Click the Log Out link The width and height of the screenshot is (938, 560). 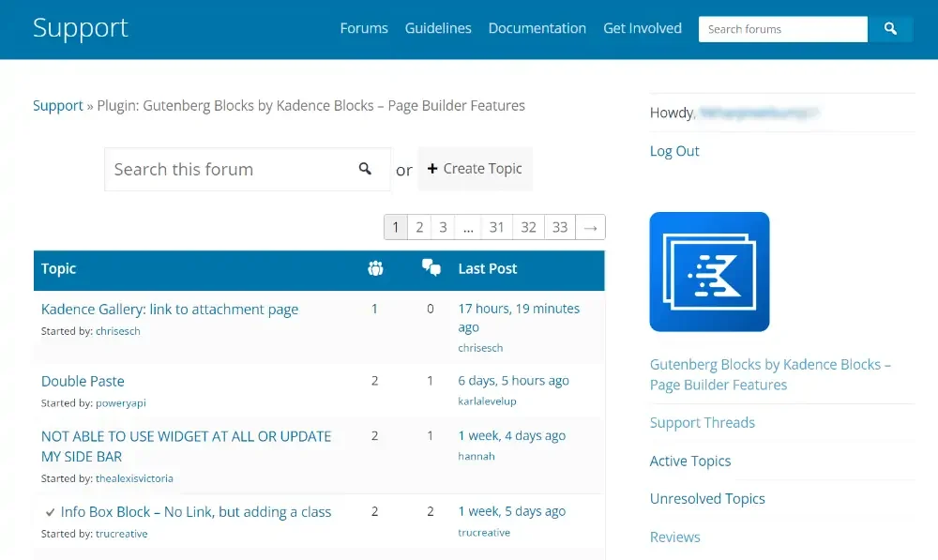[674, 150]
